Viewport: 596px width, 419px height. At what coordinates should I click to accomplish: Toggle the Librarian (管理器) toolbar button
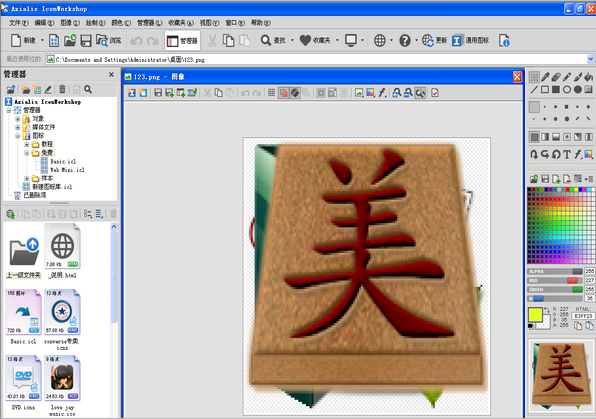pyautogui.click(x=182, y=41)
